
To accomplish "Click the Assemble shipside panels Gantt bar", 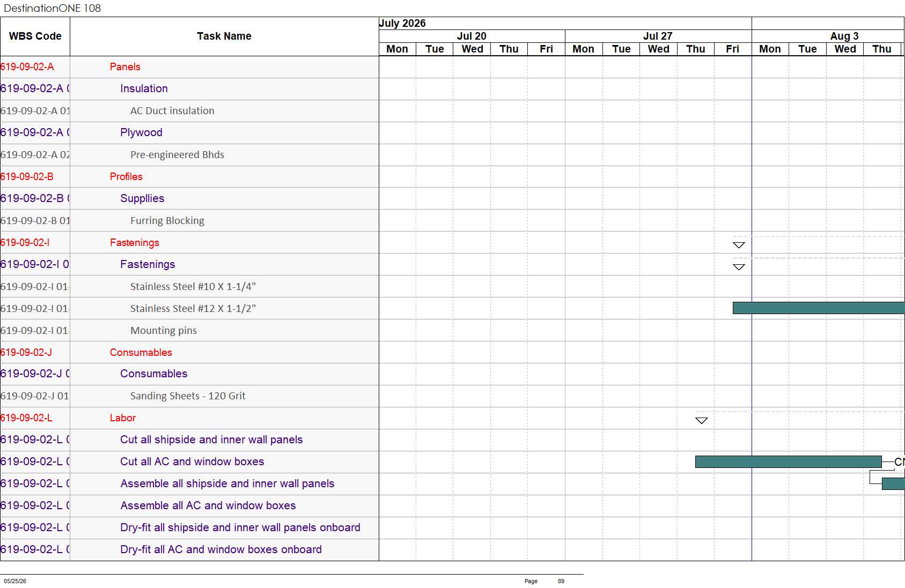I will 893,483.
